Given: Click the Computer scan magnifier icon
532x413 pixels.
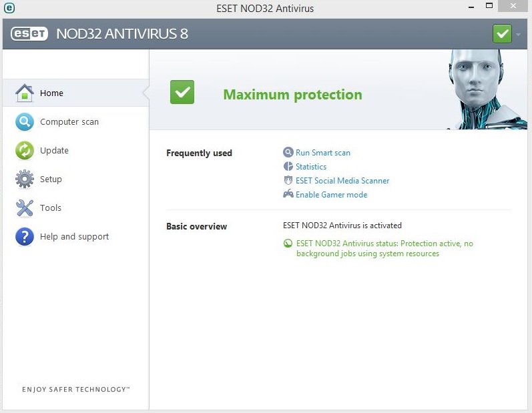Looking at the screenshot, I should [x=25, y=122].
